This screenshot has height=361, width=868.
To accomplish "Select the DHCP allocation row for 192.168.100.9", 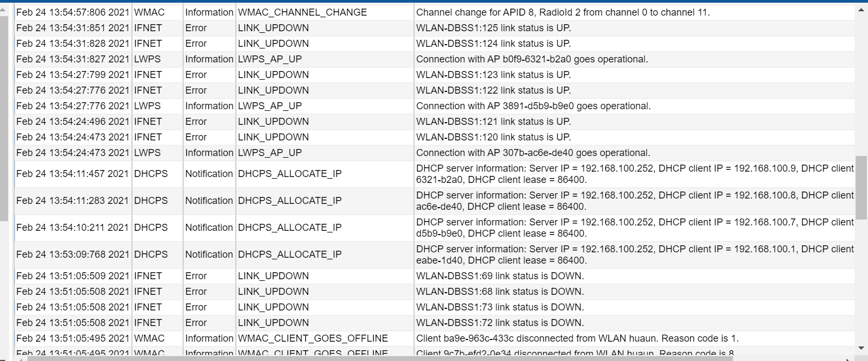I will 634,174.
